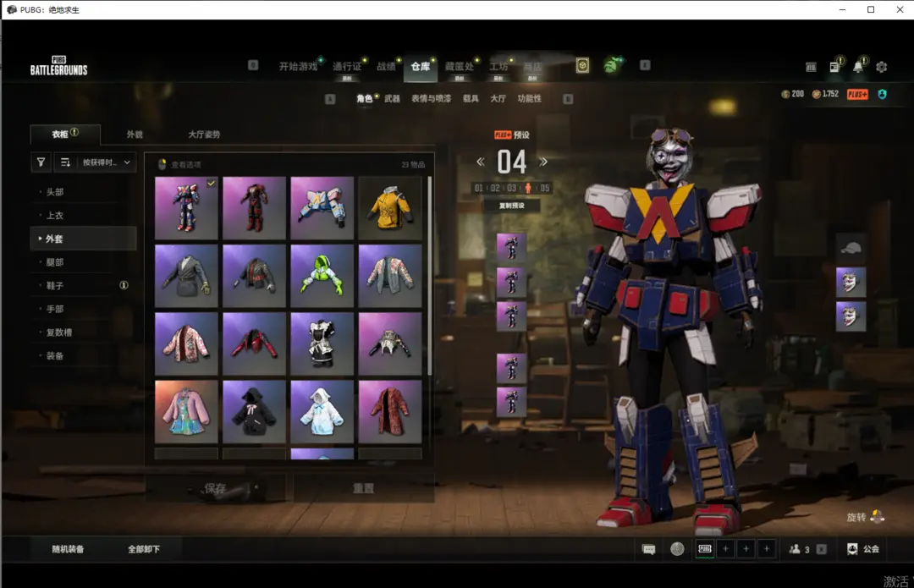
Task: Open the filter funnel icon
Action: [x=41, y=162]
